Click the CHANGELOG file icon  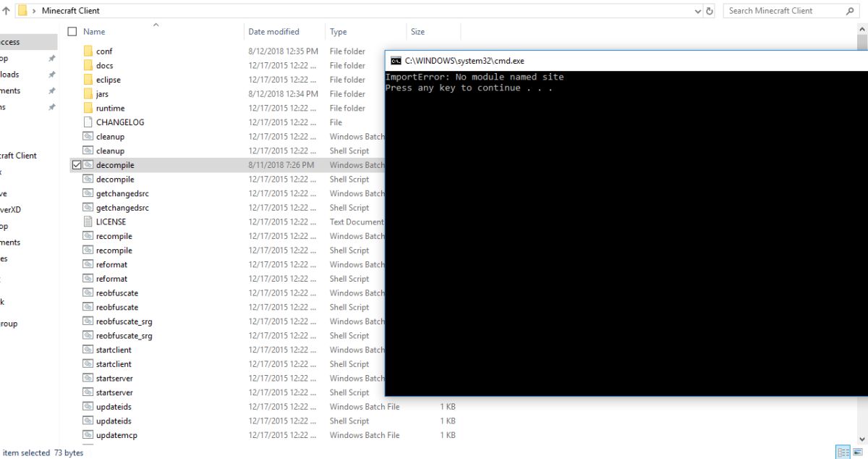[x=88, y=122]
